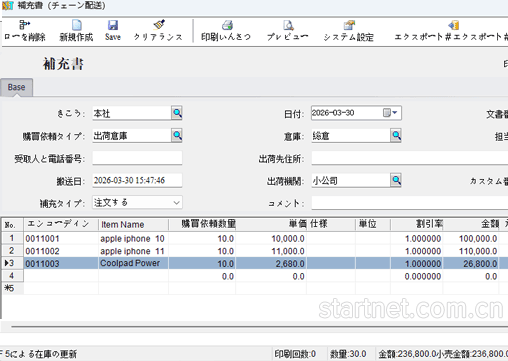Click the 出荷先住所 input field

[x=410, y=158]
